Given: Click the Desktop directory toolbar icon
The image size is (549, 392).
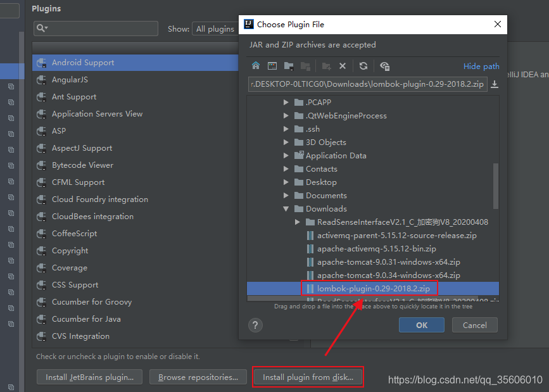Looking at the screenshot, I should pos(272,66).
